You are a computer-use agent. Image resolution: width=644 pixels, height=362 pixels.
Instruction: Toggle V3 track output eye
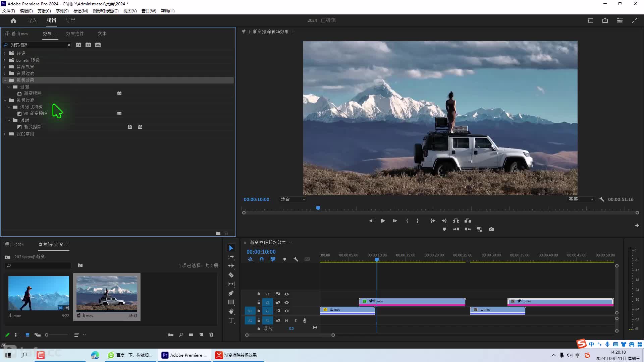286,294
